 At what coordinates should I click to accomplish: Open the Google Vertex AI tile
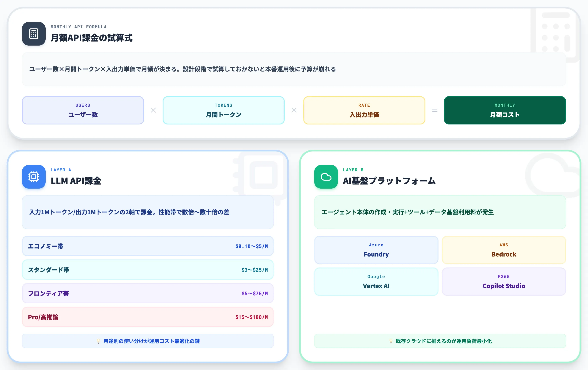(x=376, y=282)
